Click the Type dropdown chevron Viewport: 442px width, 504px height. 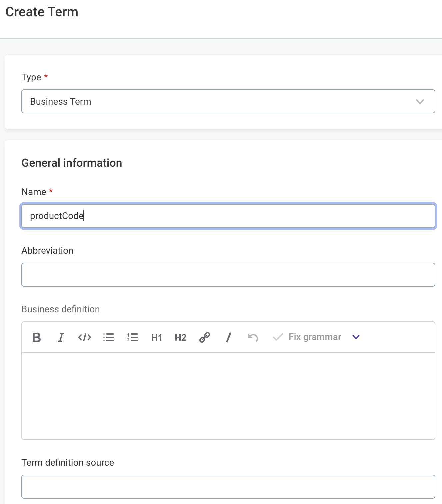[420, 101]
